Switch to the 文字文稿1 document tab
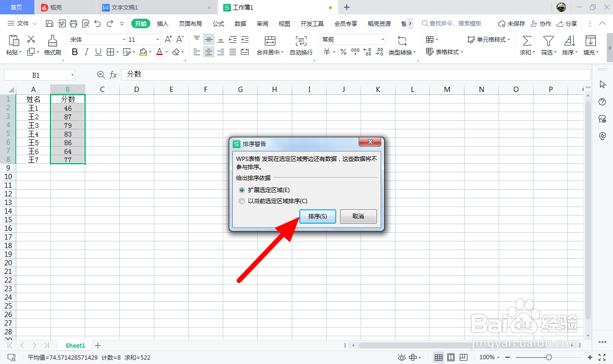The width and height of the screenshot is (613, 364). click(157, 7)
